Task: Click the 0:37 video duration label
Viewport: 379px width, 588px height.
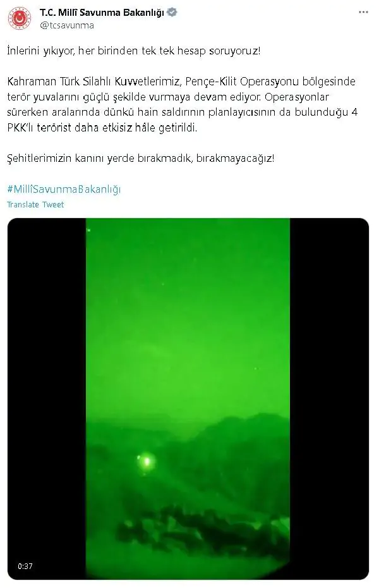Action: point(25,567)
